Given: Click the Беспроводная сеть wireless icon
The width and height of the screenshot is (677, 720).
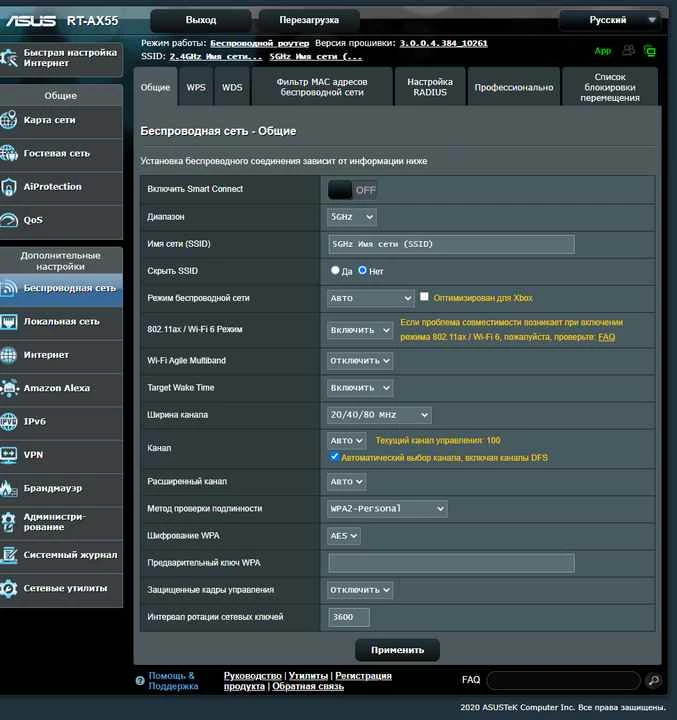Looking at the screenshot, I should (8, 288).
